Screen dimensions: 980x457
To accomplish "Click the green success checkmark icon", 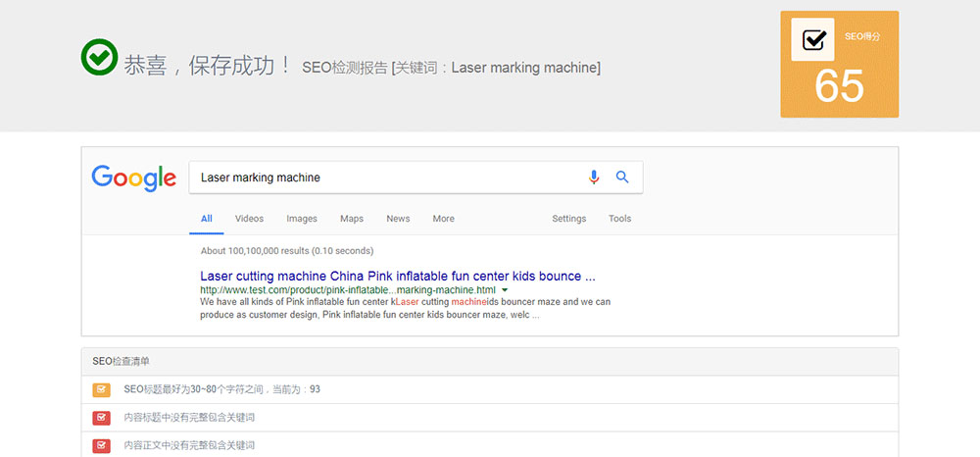I will click(x=99, y=58).
